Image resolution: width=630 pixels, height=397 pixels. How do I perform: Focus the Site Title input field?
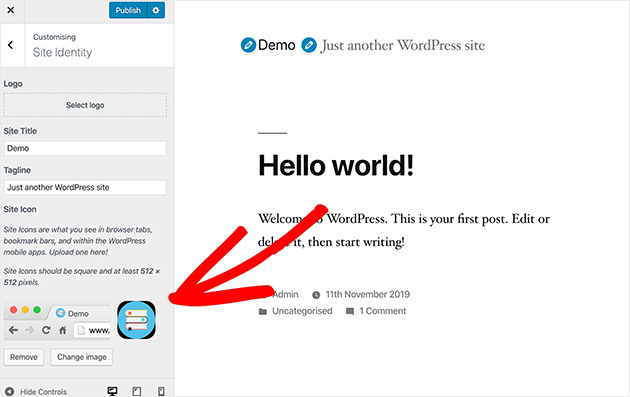(x=85, y=148)
